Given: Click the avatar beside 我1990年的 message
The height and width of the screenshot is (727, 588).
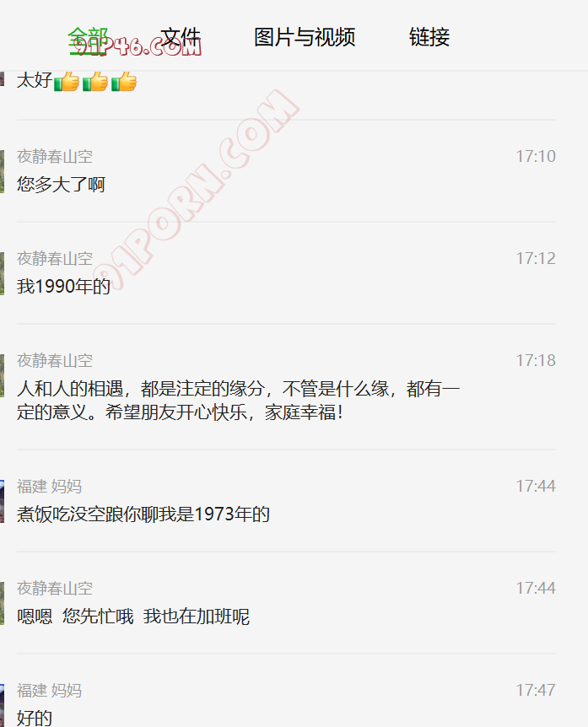Looking at the screenshot, I should (2, 273).
